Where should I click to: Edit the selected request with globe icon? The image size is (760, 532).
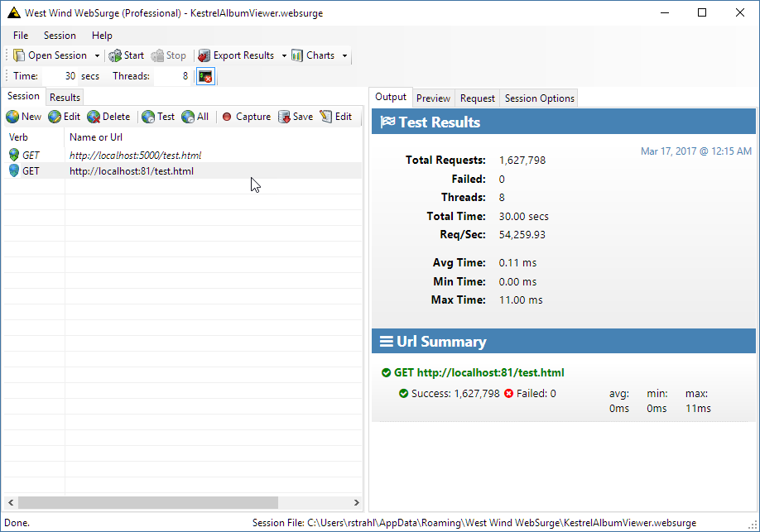click(x=64, y=117)
